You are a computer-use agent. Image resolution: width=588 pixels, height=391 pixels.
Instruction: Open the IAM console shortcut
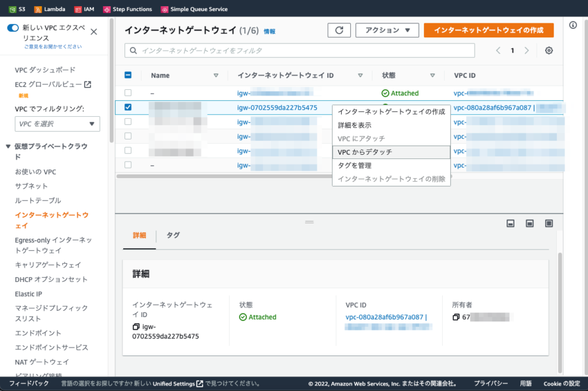tap(85, 9)
